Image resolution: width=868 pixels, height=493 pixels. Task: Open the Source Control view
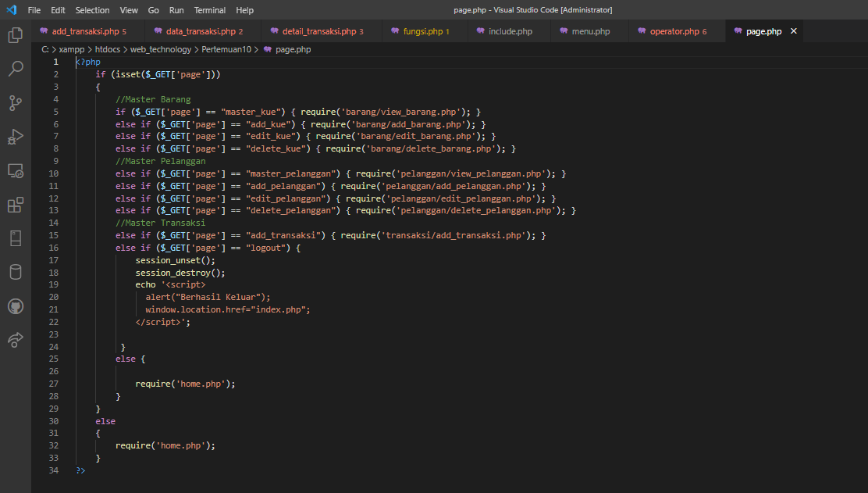coord(16,102)
